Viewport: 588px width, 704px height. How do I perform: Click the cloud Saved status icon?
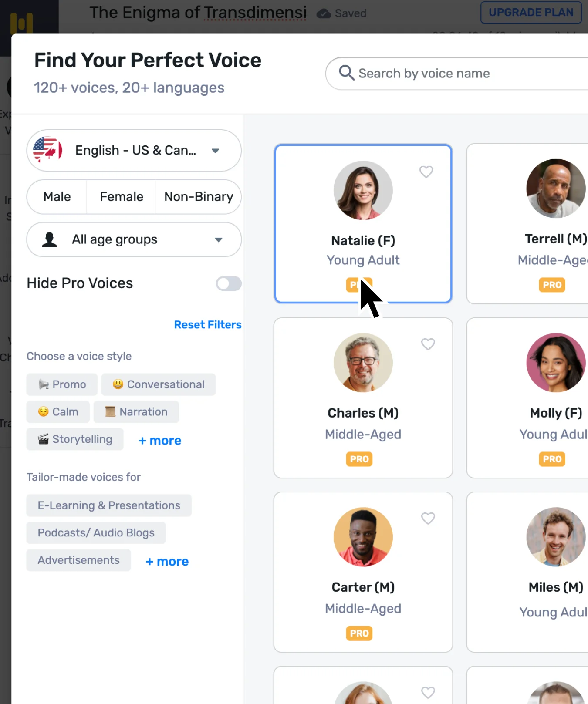coord(324,13)
